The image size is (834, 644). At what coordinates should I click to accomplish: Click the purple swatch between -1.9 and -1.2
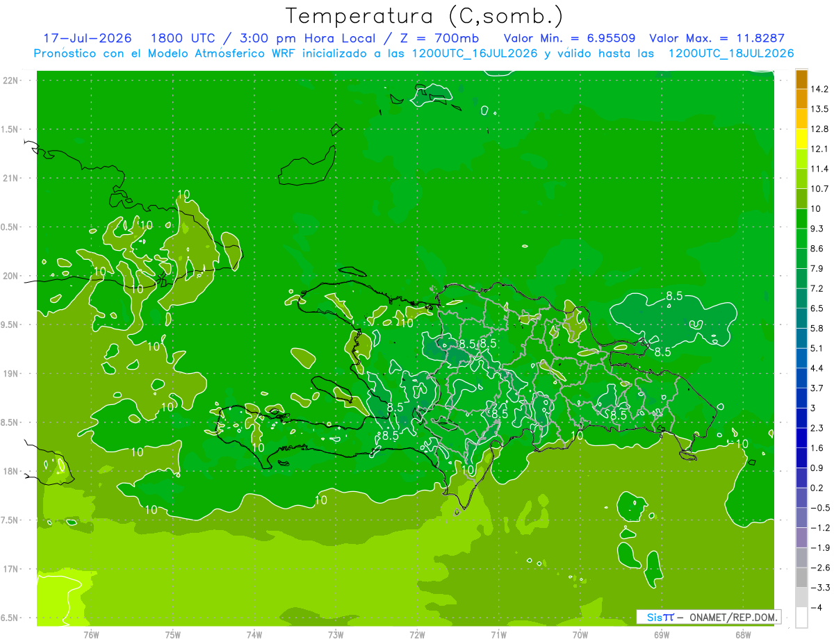(x=801, y=538)
